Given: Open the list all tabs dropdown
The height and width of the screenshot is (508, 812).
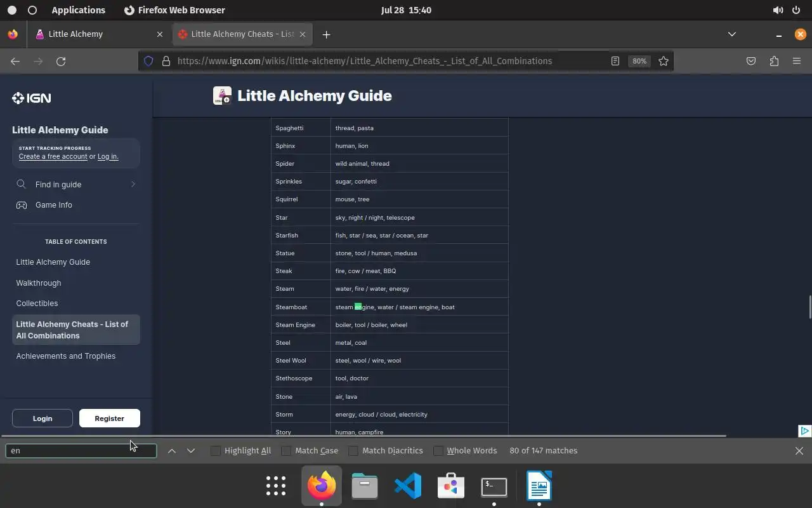Looking at the screenshot, I should tap(732, 34).
